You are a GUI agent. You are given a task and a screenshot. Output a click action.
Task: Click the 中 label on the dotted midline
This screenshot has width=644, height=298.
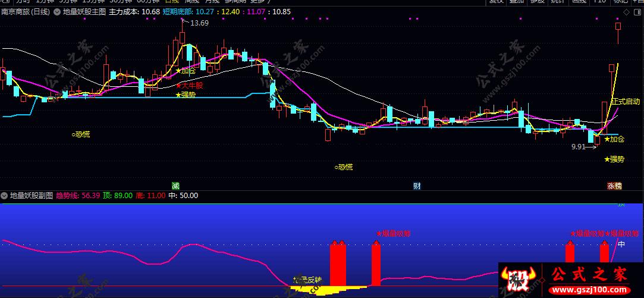621,244
